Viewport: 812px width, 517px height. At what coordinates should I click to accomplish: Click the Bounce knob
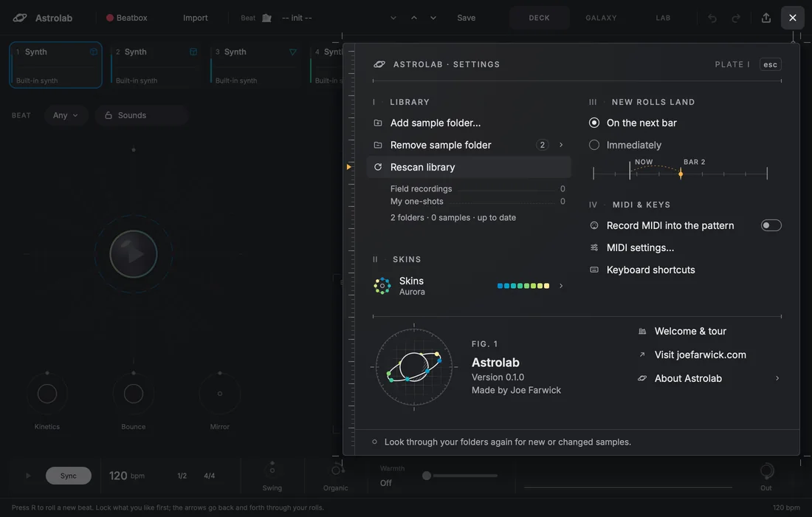[x=134, y=394]
